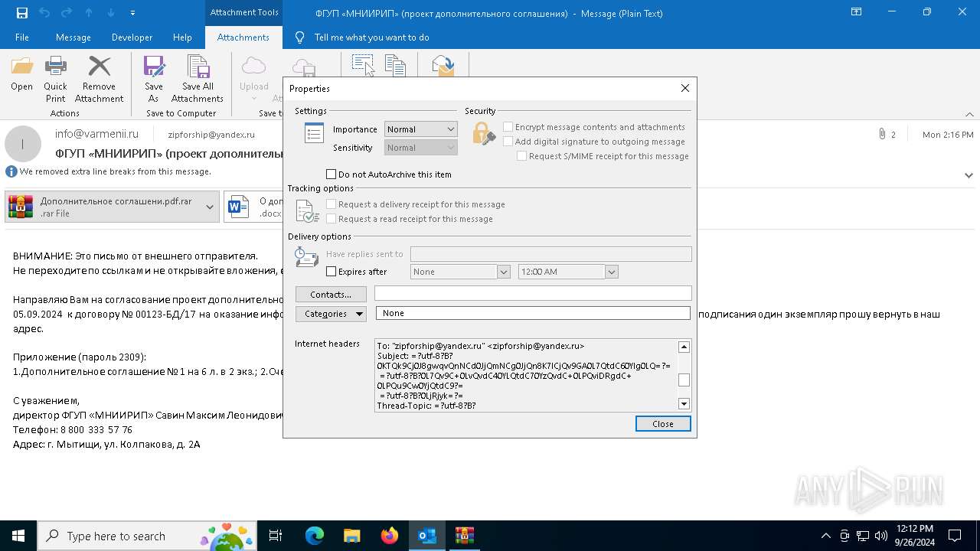Click the Undo arrow in quick access toolbar
This screenshot has width=980, height=551.
point(44,13)
